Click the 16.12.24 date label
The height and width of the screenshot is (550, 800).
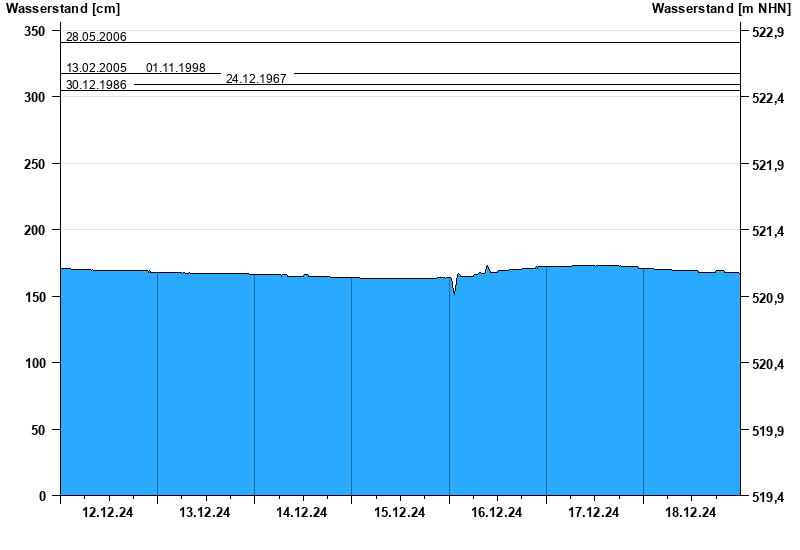pyautogui.click(x=496, y=513)
